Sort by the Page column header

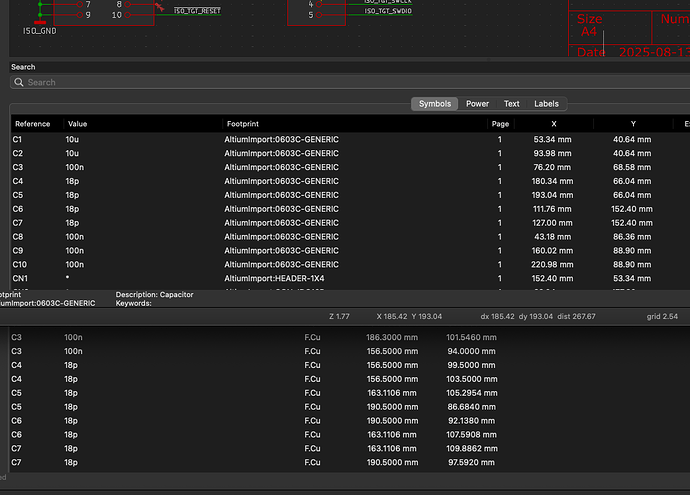500,124
